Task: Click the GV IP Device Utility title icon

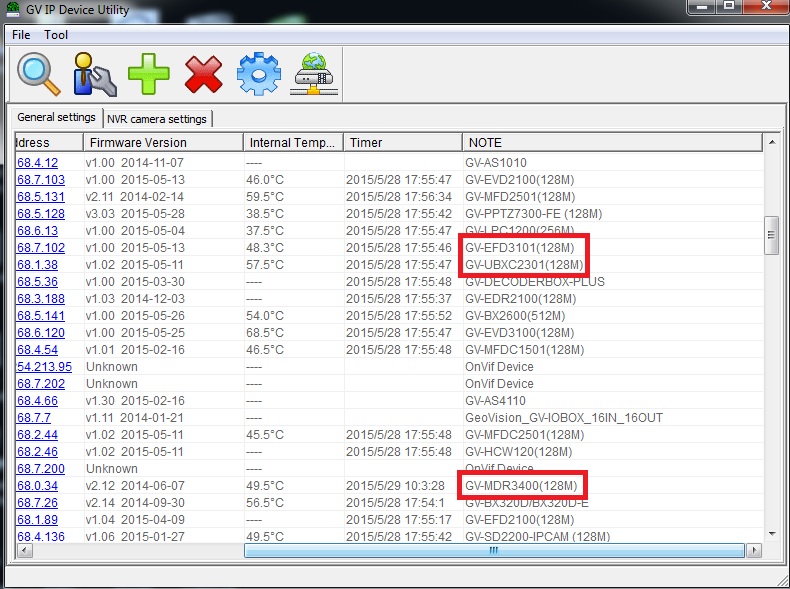Action: 13,9
